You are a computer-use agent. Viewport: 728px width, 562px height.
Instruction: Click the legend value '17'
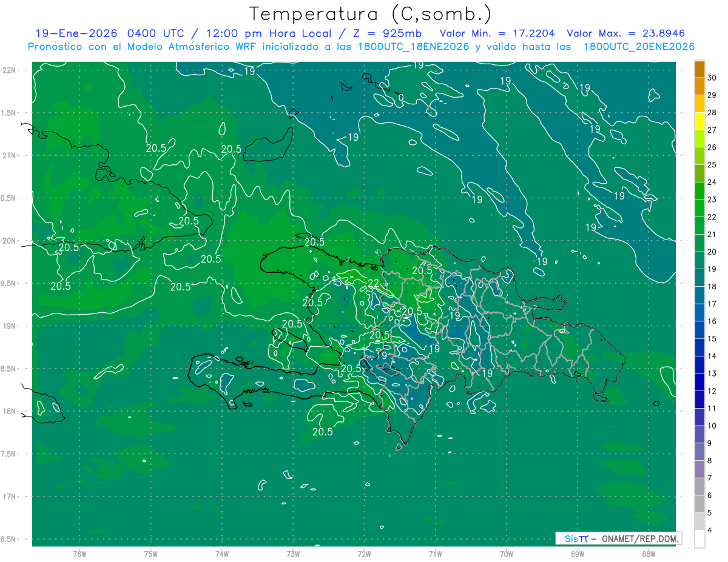712,304
